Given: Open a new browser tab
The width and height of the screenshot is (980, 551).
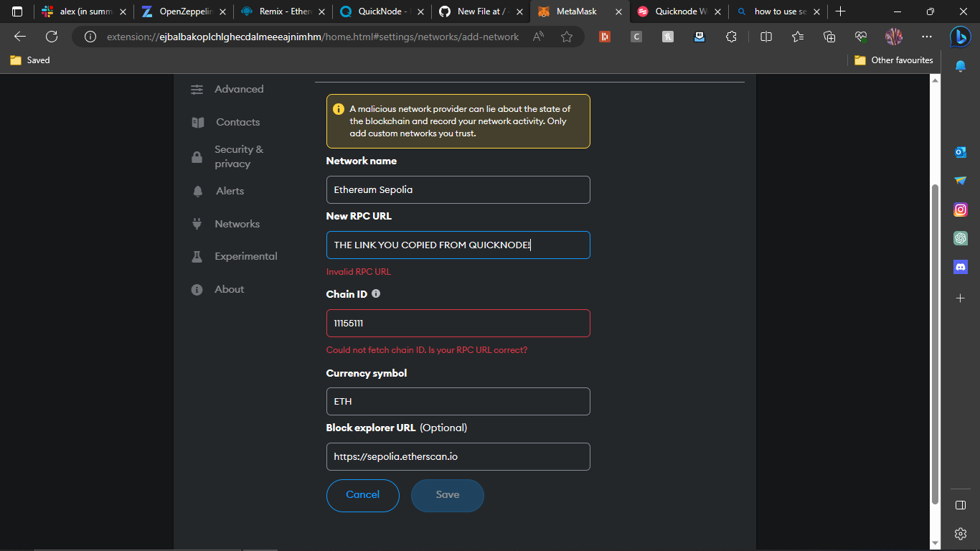Looking at the screenshot, I should [840, 11].
